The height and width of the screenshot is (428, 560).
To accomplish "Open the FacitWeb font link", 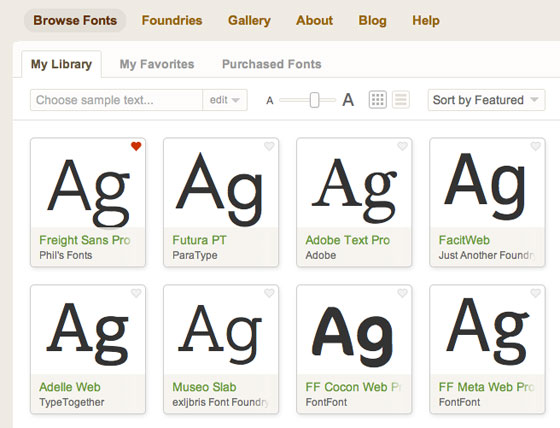I will tap(464, 240).
